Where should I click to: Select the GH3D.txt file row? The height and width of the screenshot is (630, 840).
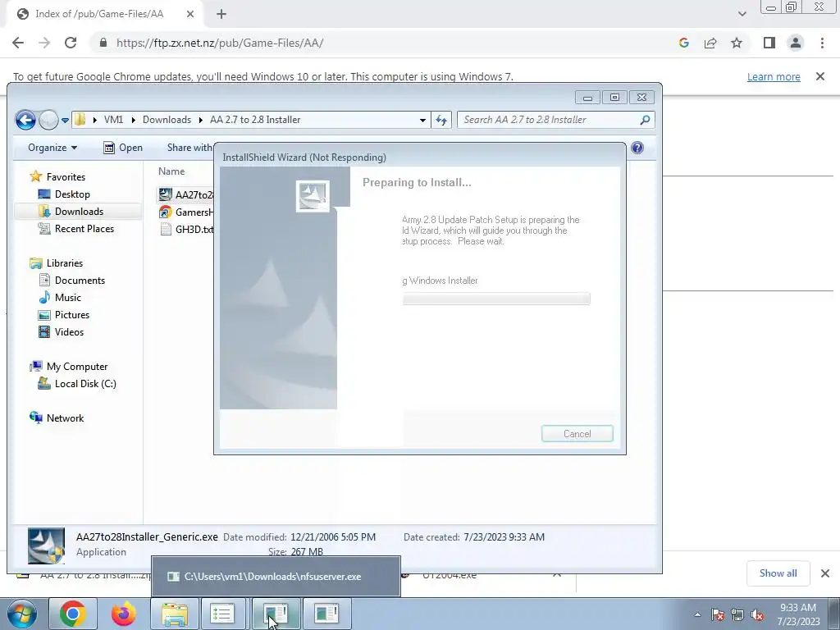click(x=186, y=230)
